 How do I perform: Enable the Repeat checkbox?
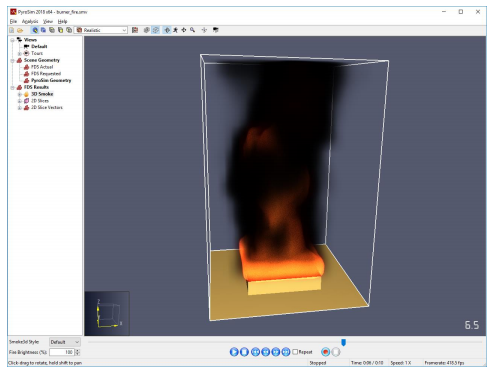coord(295,352)
